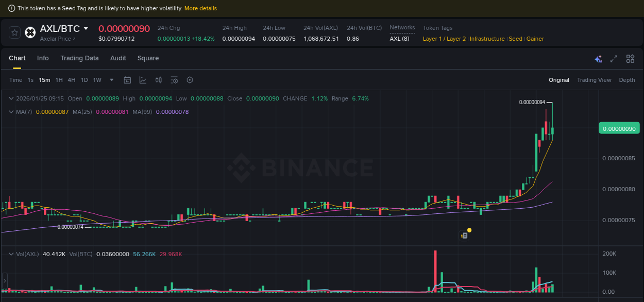Open the date range calendar picker

click(x=127, y=80)
